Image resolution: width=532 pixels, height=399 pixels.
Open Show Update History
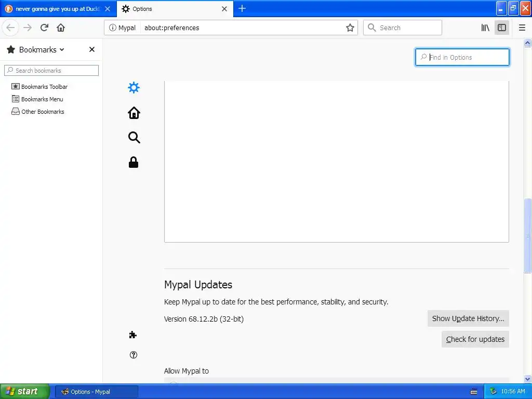[x=468, y=318]
